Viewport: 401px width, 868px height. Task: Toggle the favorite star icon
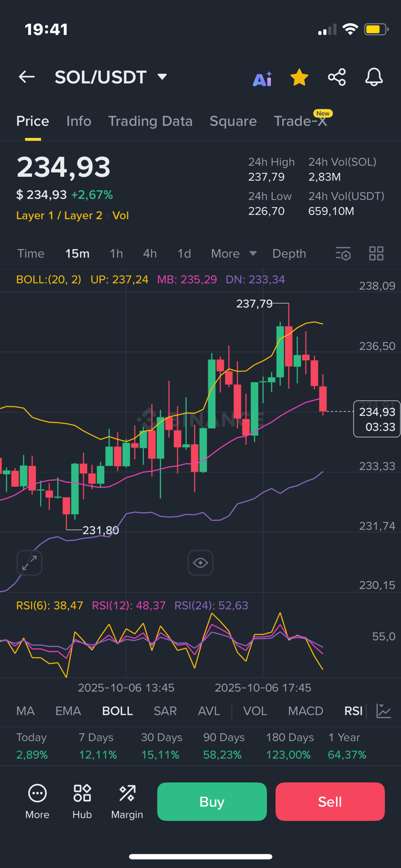point(299,77)
